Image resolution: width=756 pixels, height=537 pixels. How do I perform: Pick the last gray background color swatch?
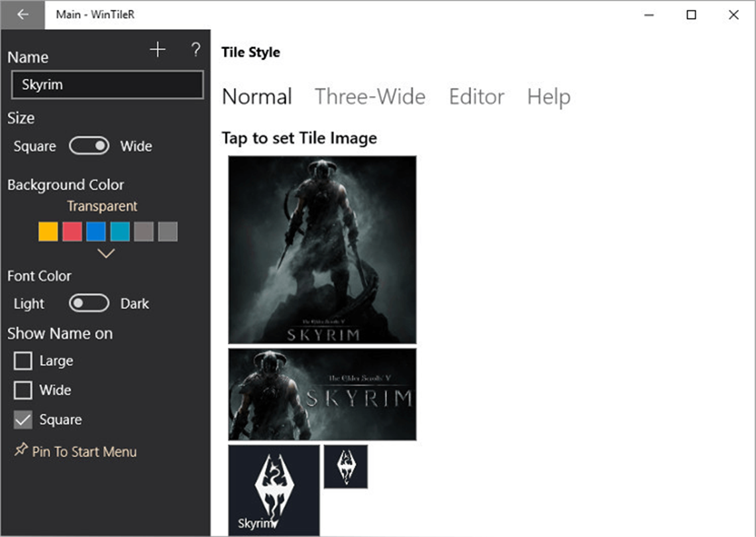point(168,231)
